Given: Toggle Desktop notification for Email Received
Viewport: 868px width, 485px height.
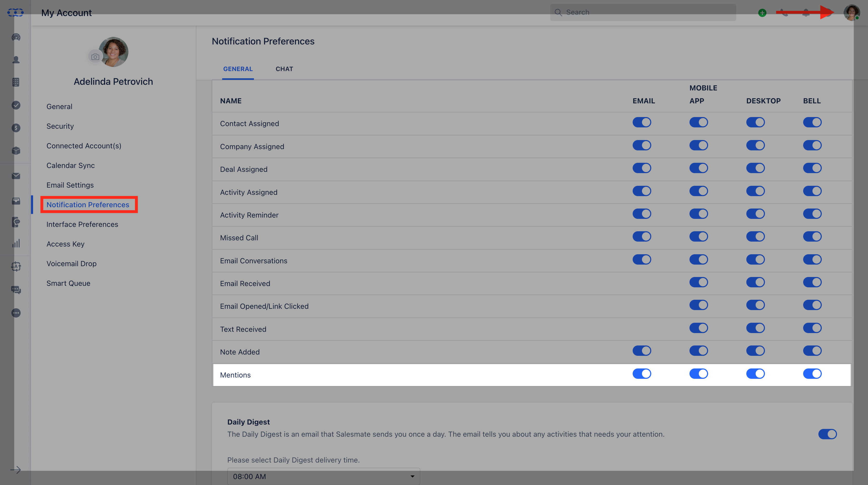Looking at the screenshot, I should coord(755,282).
